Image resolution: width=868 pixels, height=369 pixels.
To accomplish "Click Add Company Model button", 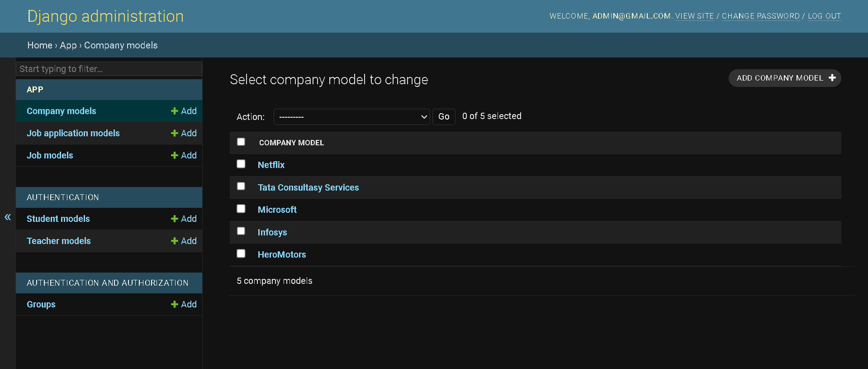I will 785,78.
